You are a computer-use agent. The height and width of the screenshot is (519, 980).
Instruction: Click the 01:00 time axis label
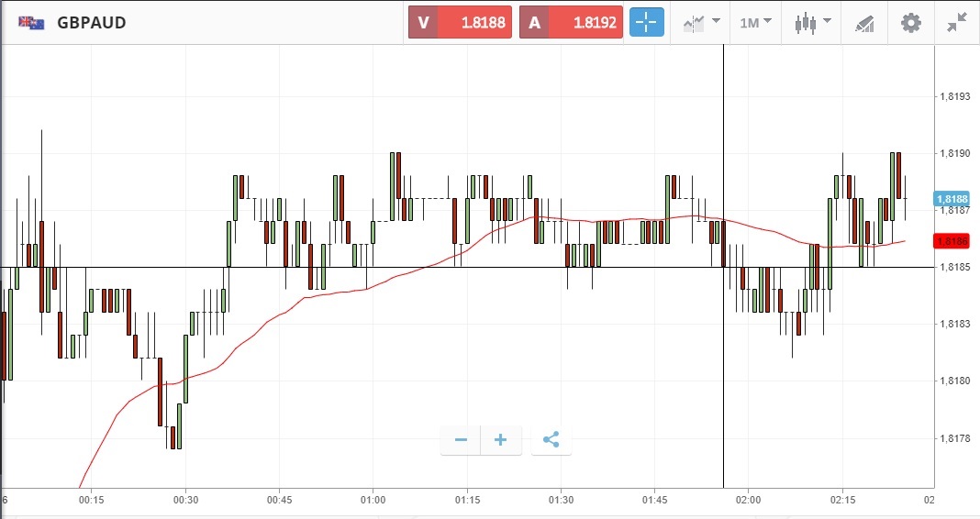tap(373, 500)
